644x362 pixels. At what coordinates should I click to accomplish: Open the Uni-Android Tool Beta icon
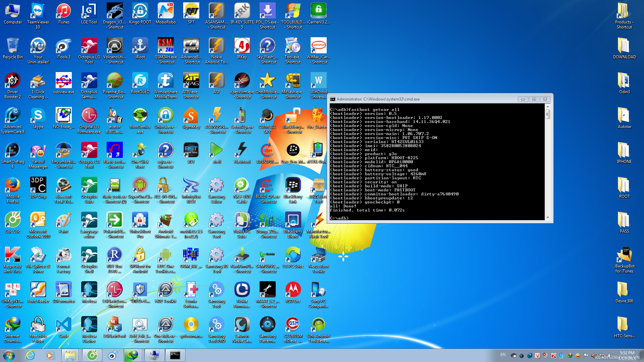tap(318, 329)
